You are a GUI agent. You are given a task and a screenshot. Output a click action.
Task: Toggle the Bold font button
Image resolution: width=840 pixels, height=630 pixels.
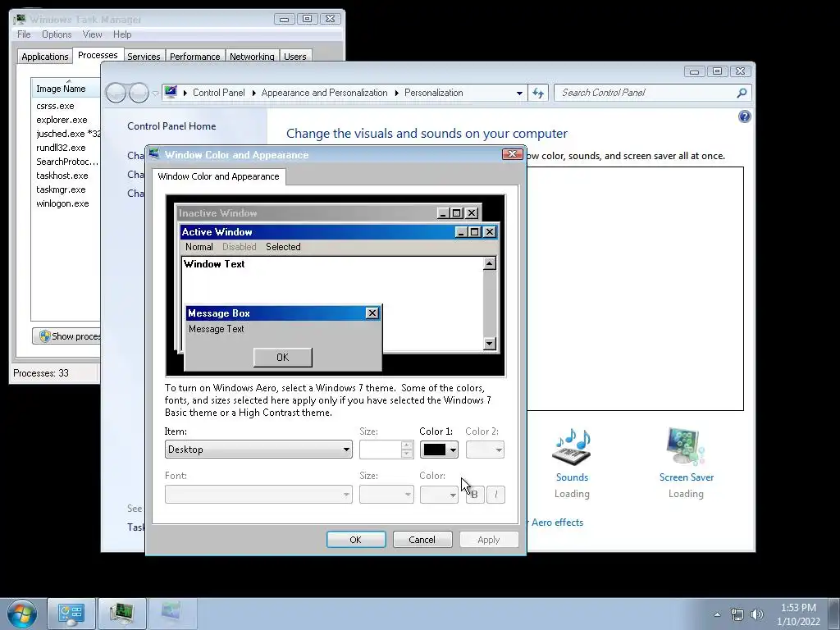(x=475, y=495)
